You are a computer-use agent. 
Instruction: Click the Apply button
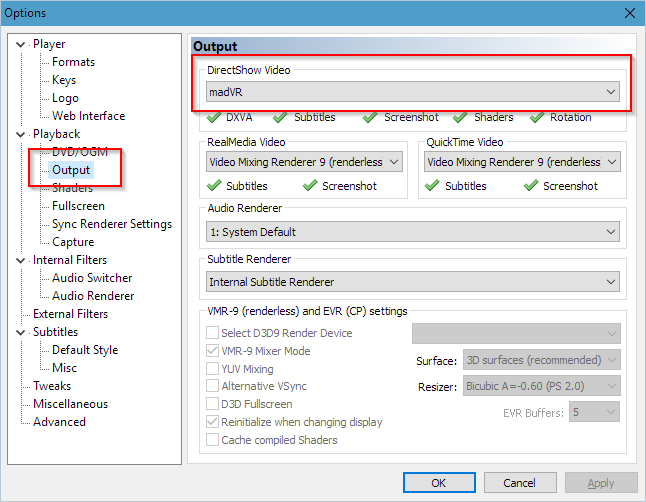point(601,483)
